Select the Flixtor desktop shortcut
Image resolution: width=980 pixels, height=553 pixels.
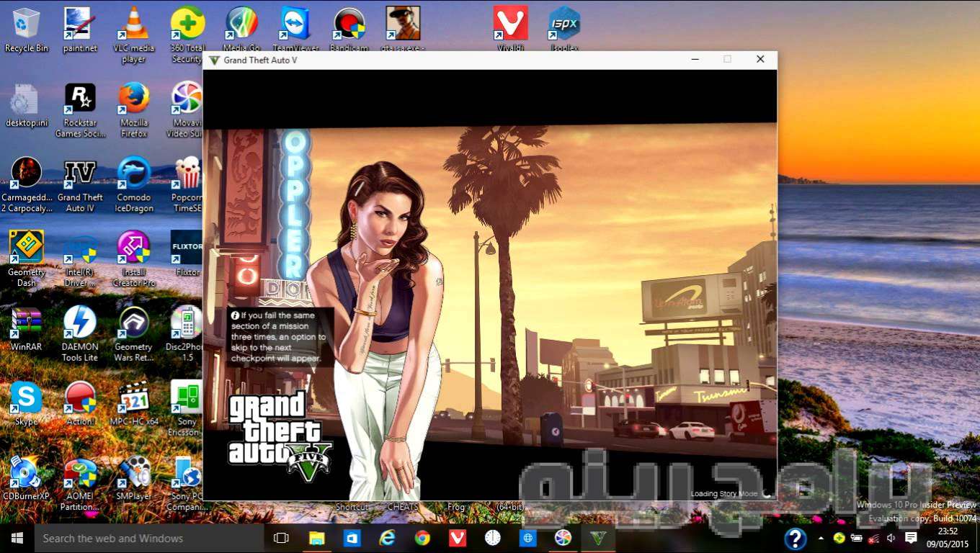tap(186, 253)
